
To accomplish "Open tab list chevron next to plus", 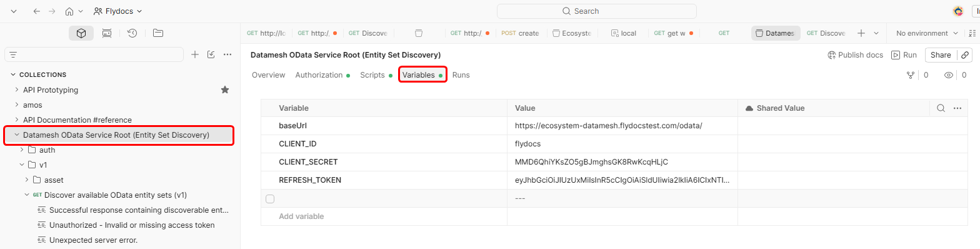I will pos(876,33).
